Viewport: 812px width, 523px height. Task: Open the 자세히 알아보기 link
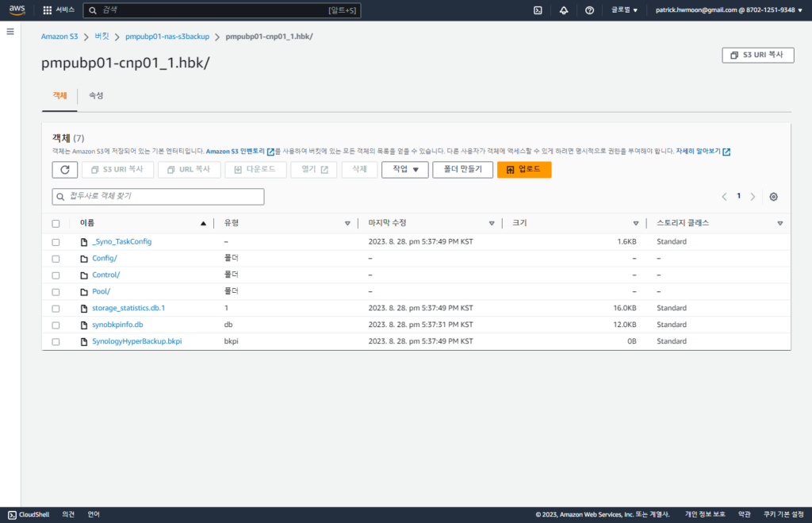[x=698, y=152]
